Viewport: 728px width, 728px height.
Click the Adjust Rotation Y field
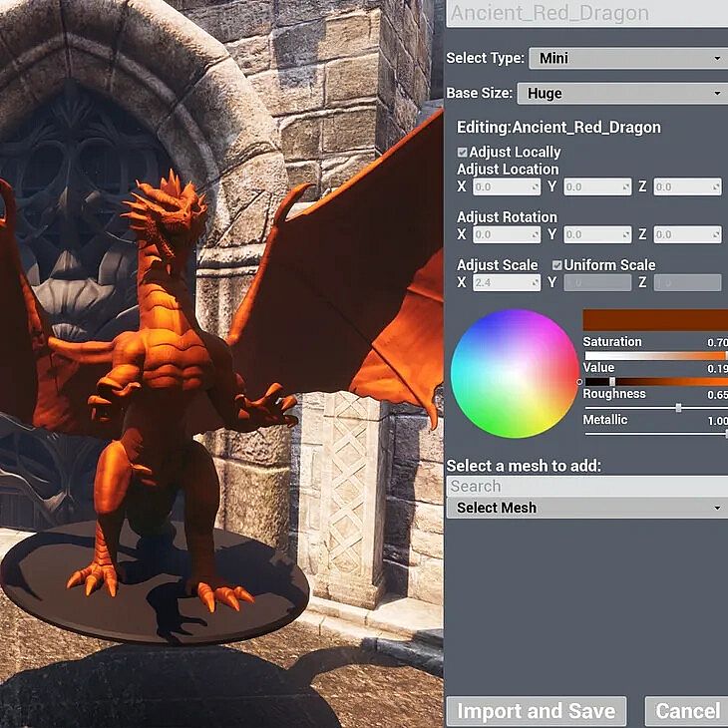(x=596, y=235)
